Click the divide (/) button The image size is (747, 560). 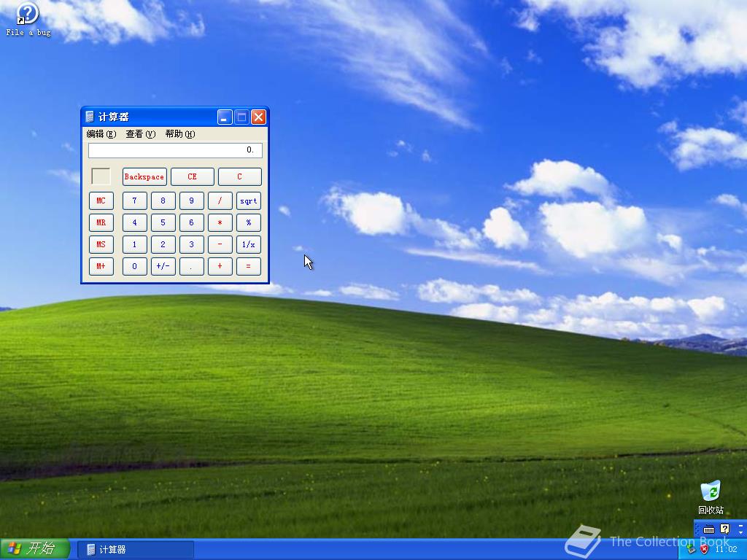coord(220,201)
